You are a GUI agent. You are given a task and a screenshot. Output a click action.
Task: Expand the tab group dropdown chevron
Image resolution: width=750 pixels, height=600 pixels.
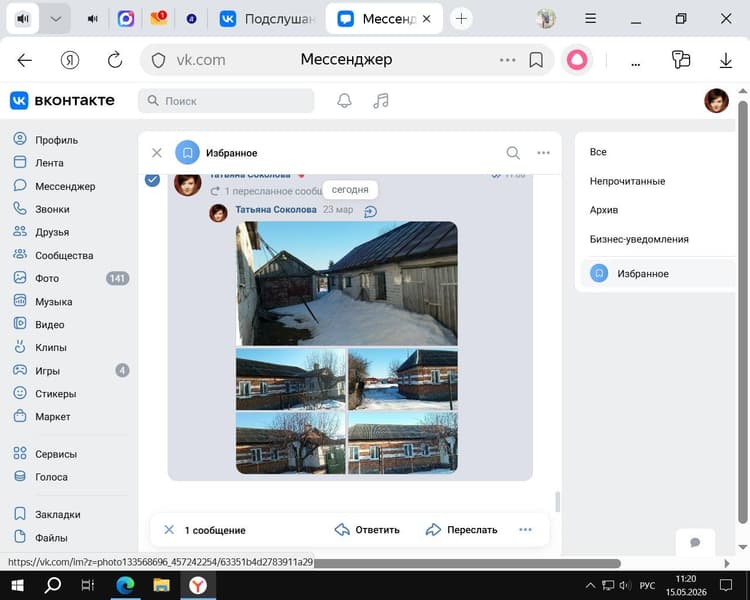point(55,19)
